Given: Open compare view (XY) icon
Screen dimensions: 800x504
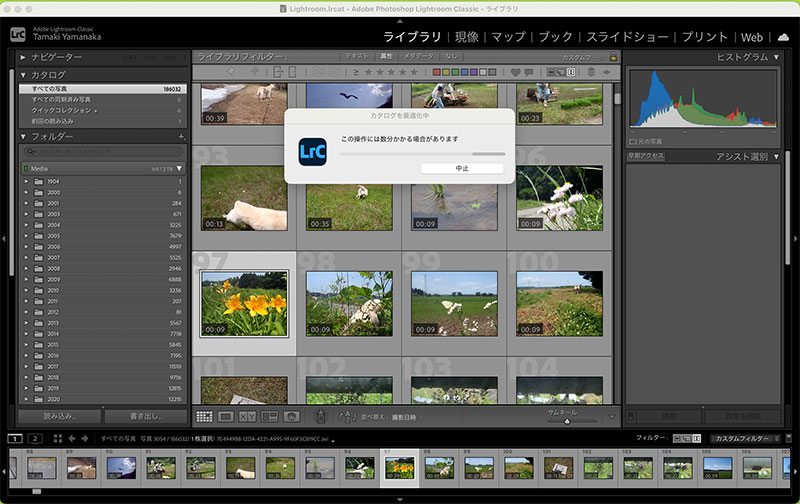Looking at the screenshot, I should coord(247,416).
